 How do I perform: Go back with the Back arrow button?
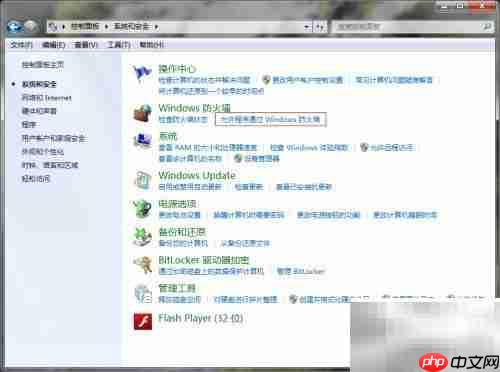(15, 27)
